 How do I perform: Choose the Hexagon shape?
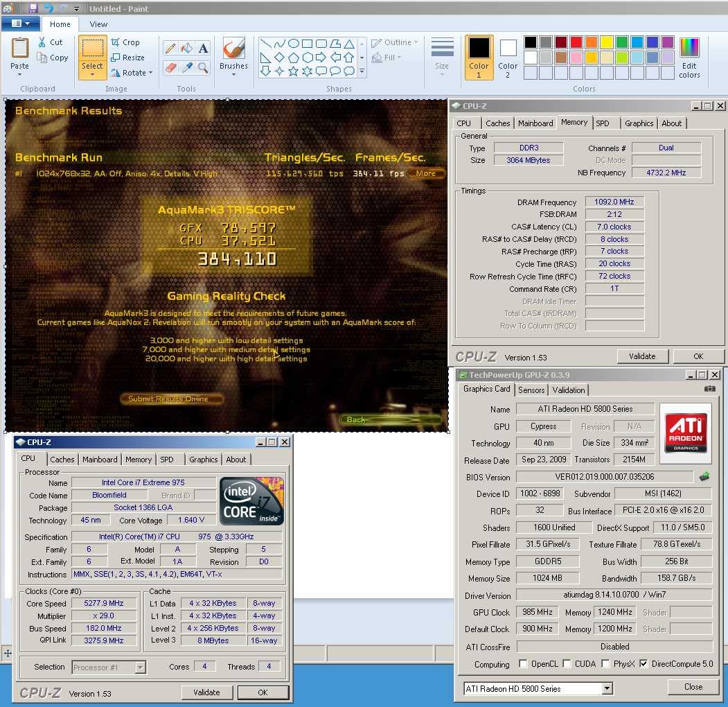coord(308,58)
